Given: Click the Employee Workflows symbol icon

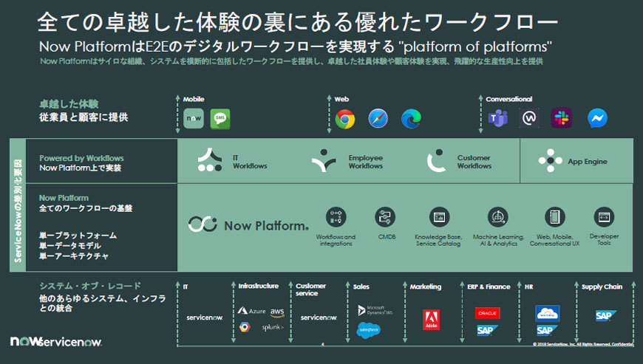Looking at the screenshot, I should pos(324,160).
